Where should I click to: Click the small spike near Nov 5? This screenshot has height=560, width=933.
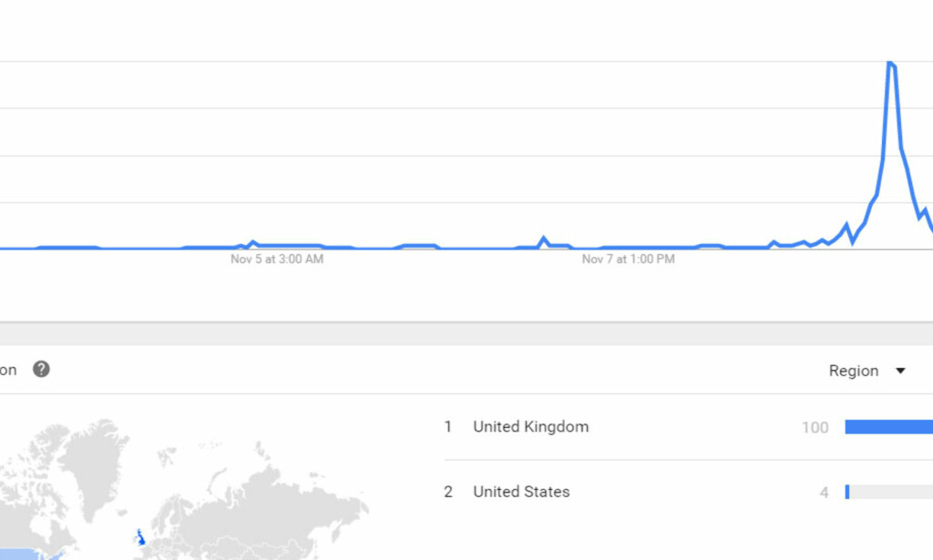coord(253,242)
